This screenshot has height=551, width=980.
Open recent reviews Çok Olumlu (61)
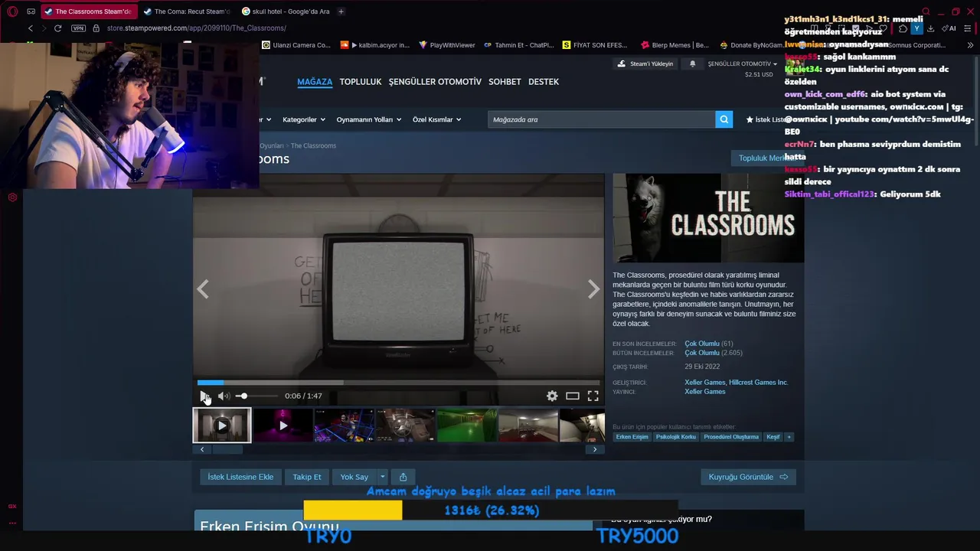coord(708,344)
